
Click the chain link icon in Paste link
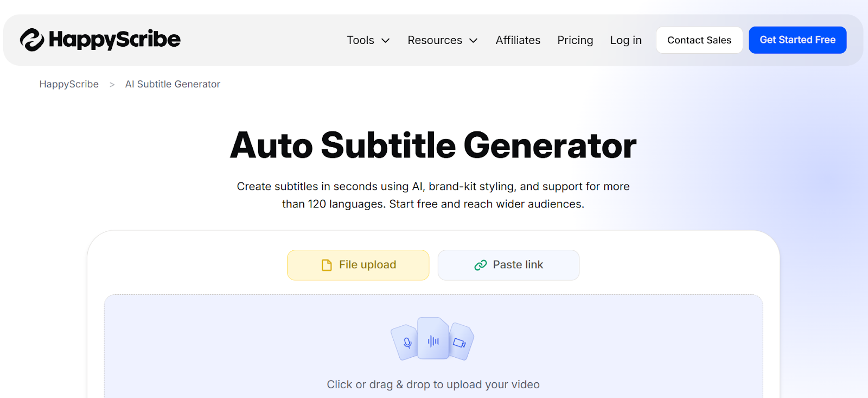[x=481, y=265]
